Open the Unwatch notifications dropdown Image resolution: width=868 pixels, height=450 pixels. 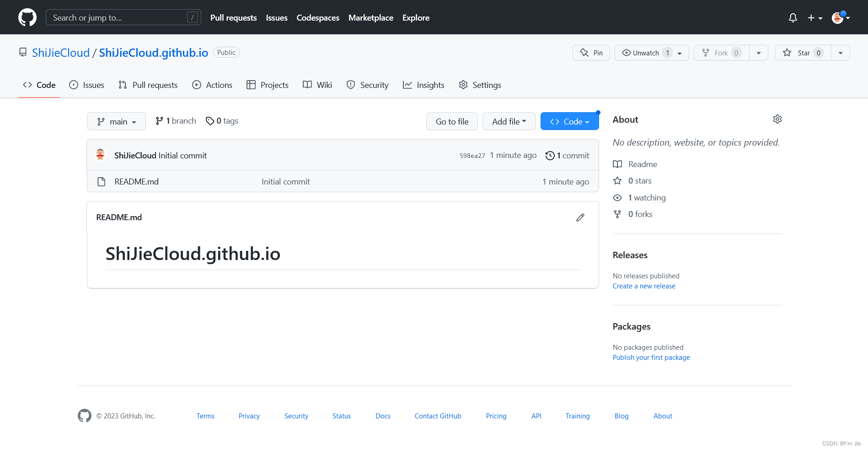click(x=652, y=53)
